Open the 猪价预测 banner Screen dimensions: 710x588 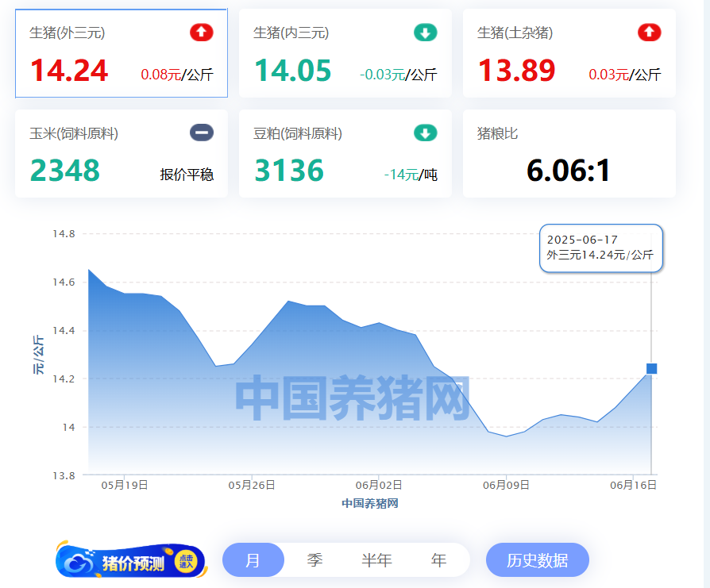(131, 561)
